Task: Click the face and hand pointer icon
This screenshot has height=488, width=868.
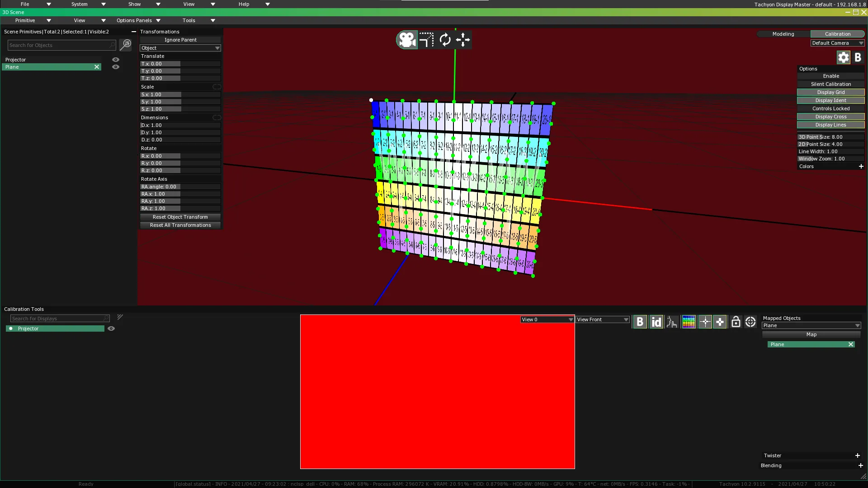Action: tap(672, 322)
